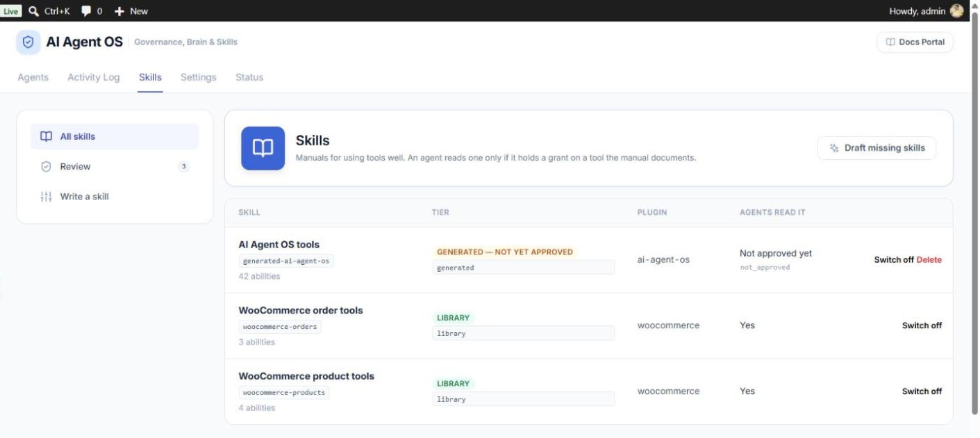Click the ai-agent-os plugin cell
This screenshot has height=438, width=980.
(664, 260)
